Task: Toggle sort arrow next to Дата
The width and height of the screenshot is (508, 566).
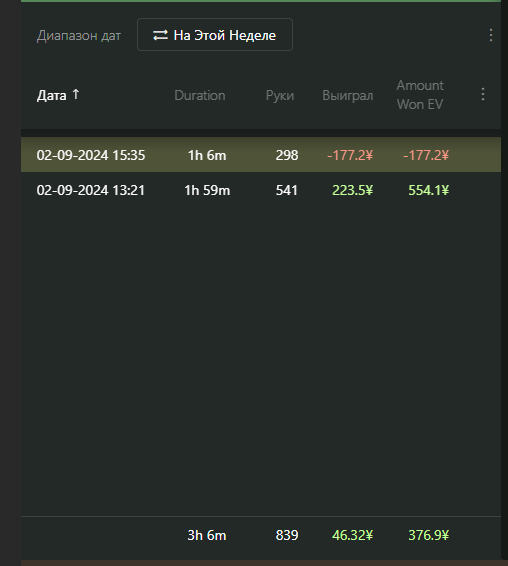Action: click(x=75, y=94)
